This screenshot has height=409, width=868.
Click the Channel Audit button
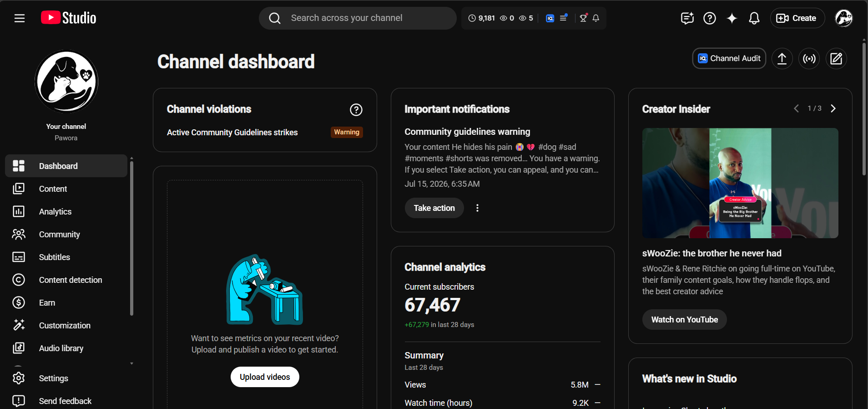tap(729, 58)
